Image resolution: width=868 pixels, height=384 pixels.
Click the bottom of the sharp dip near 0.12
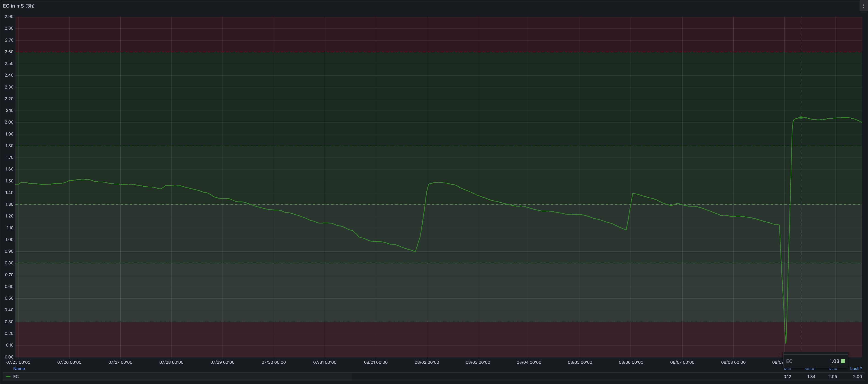click(x=785, y=343)
